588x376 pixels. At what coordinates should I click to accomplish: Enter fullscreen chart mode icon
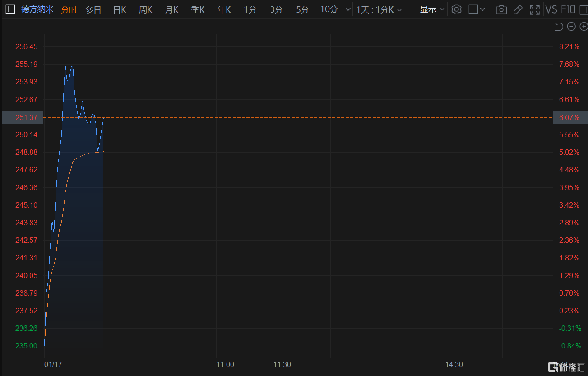click(x=535, y=9)
